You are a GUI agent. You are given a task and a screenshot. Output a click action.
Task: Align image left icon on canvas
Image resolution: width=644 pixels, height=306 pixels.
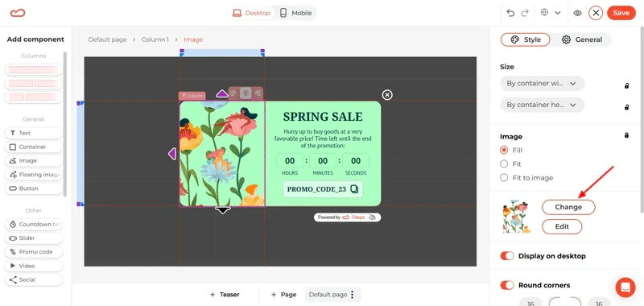tap(233, 93)
